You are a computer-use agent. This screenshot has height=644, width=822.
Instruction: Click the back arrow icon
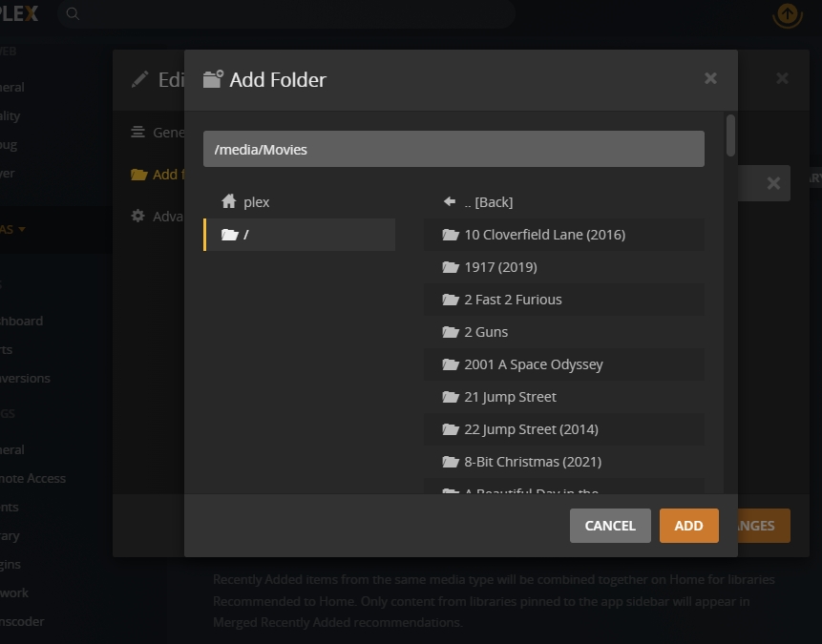tap(450, 201)
